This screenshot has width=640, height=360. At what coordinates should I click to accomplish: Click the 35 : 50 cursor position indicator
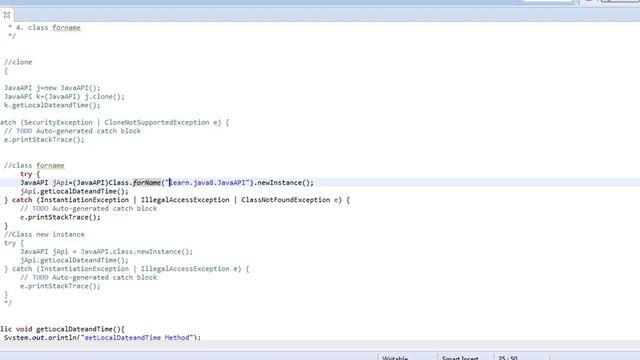click(x=508, y=358)
